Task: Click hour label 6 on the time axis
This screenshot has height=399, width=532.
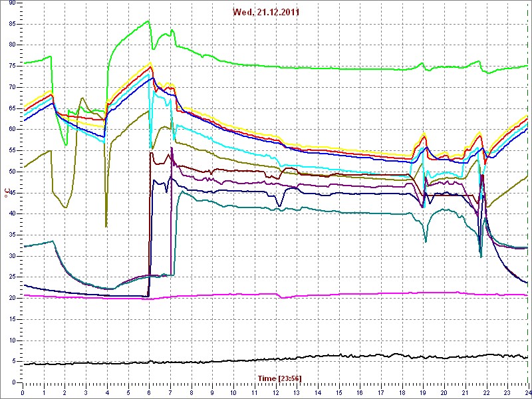Action: pyautogui.click(x=149, y=392)
